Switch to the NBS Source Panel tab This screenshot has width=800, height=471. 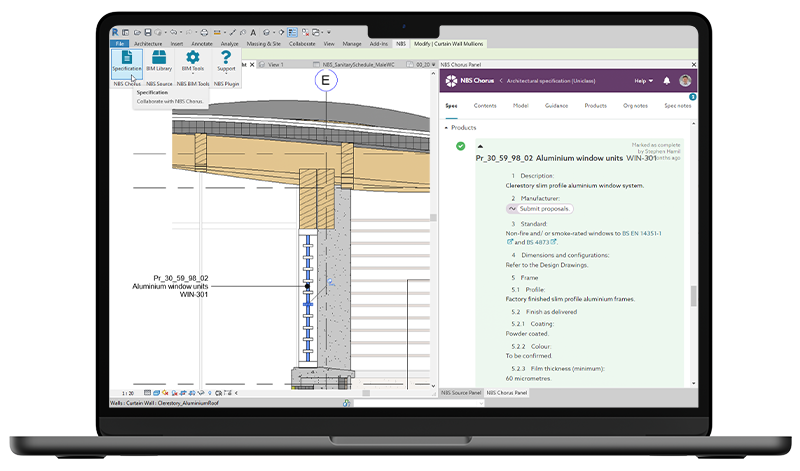point(461,393)
